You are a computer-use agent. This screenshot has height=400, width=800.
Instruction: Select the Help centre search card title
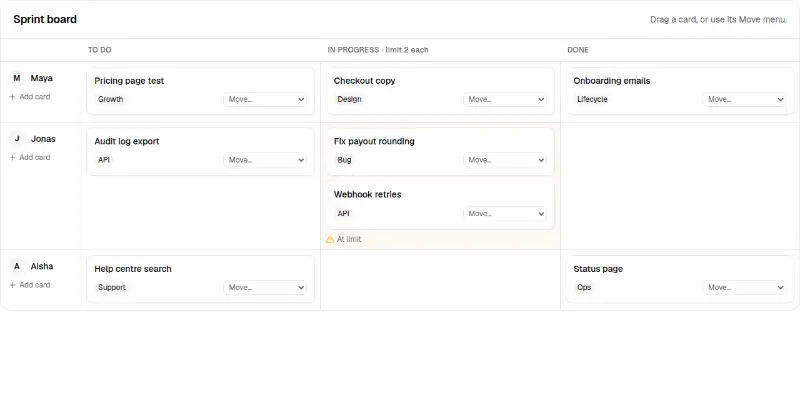[x=133, y=269]
